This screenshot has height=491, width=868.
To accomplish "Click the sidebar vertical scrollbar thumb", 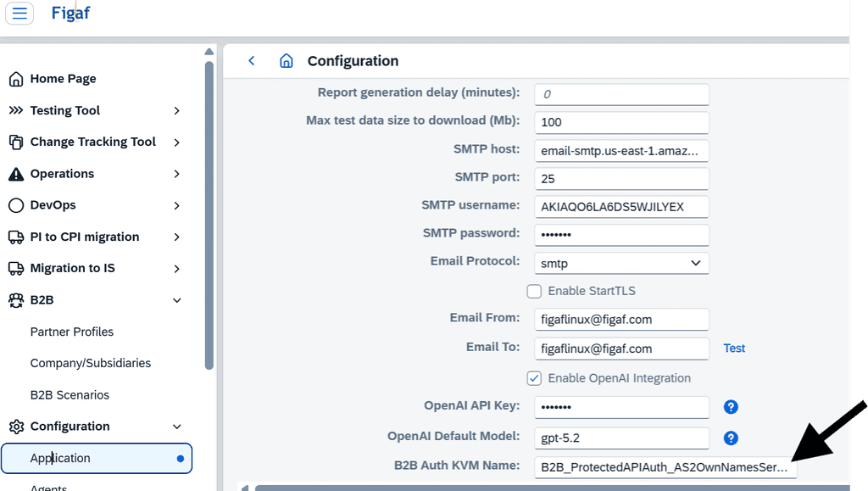I will (209, 215).
